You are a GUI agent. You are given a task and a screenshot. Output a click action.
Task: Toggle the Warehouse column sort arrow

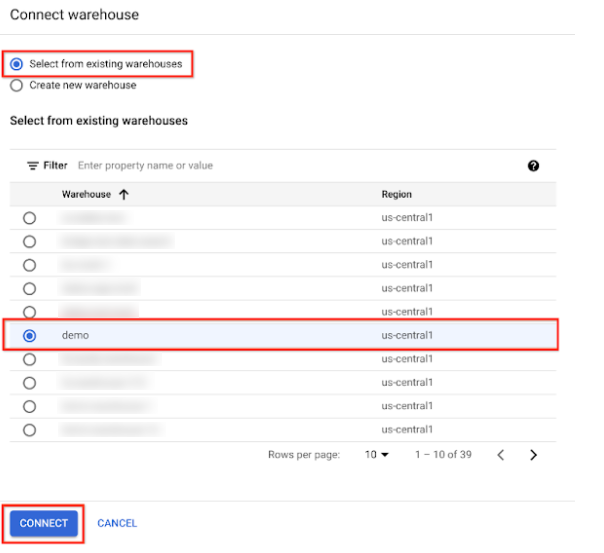(124, 194)
